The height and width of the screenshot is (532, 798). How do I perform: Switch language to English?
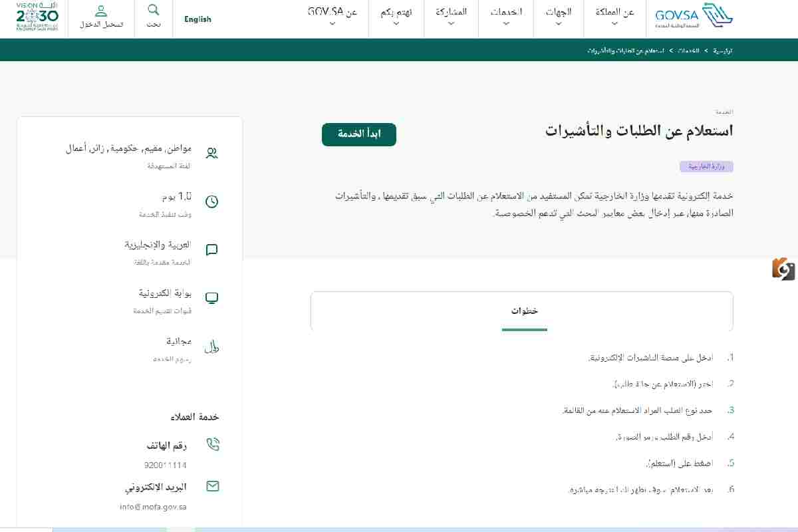tap(198, 19)
